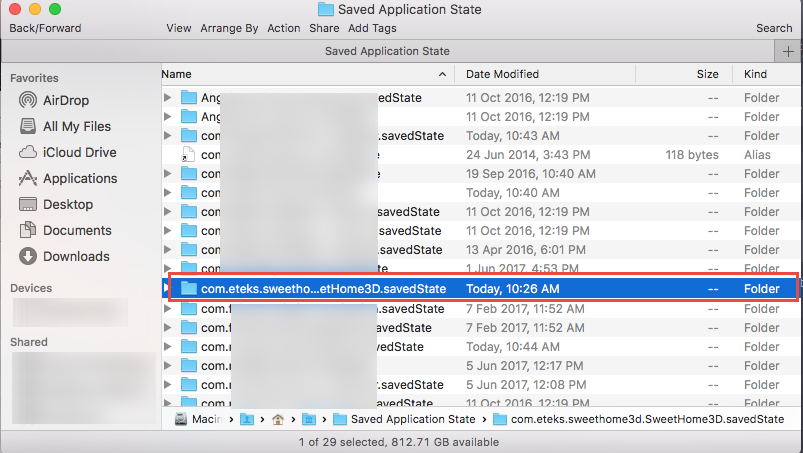
Task: Click the Shared sidebar heading
Action: 29,342
